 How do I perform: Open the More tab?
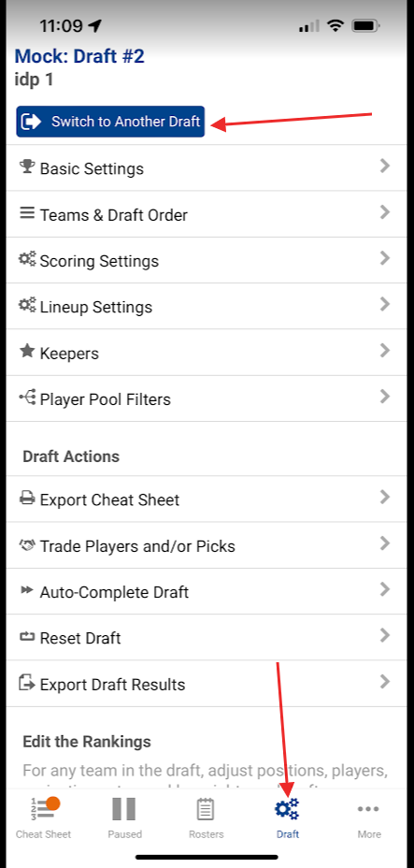pyautogui.click(x=369, y=817)
